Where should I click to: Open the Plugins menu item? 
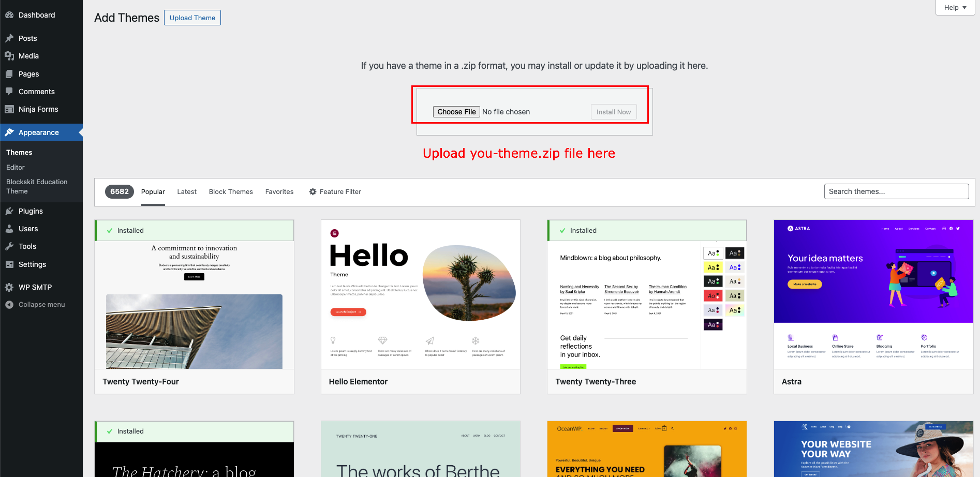[x=41, y=211]
